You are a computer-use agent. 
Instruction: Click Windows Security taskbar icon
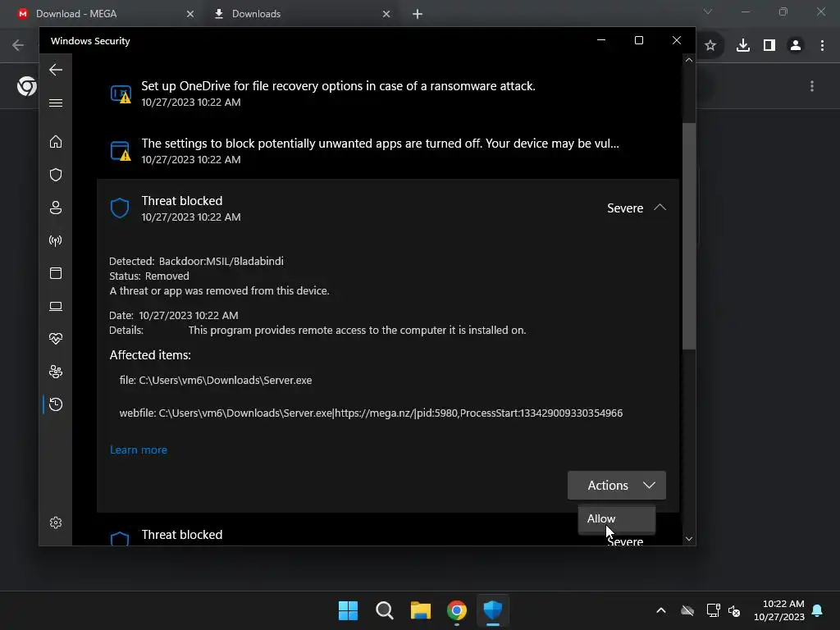(x=493, y=610)
